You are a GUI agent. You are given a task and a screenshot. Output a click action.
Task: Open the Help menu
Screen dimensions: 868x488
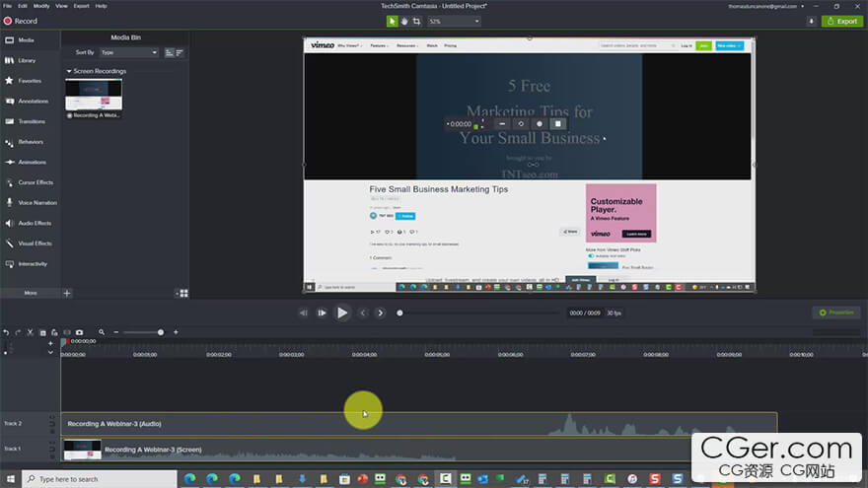click(101, 6)
